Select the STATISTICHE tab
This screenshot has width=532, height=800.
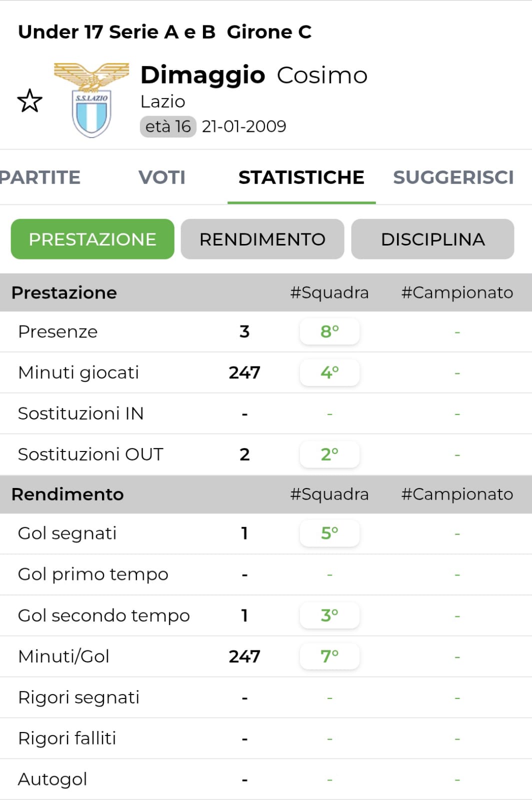pos(301,177)
